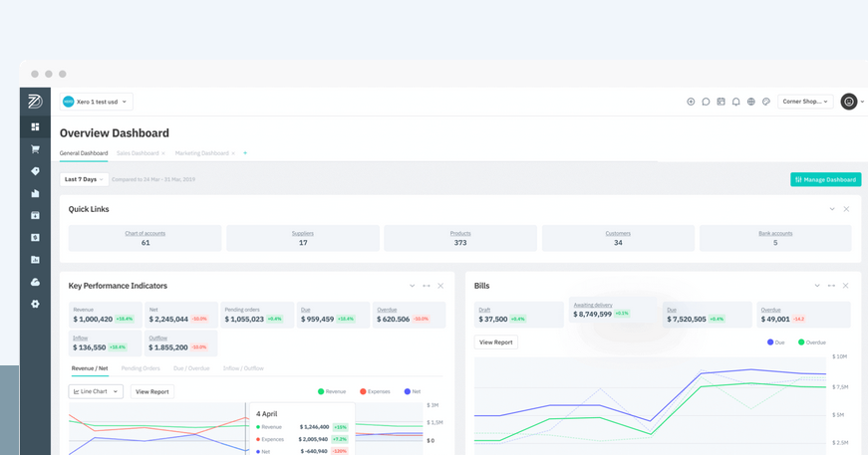Select the Due / Overdue chart tab

click(191, 368)
